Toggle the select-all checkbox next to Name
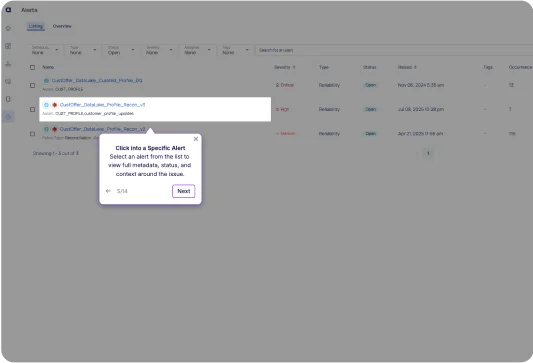Screen dimensions: 533x363 [x=32, y=67]
